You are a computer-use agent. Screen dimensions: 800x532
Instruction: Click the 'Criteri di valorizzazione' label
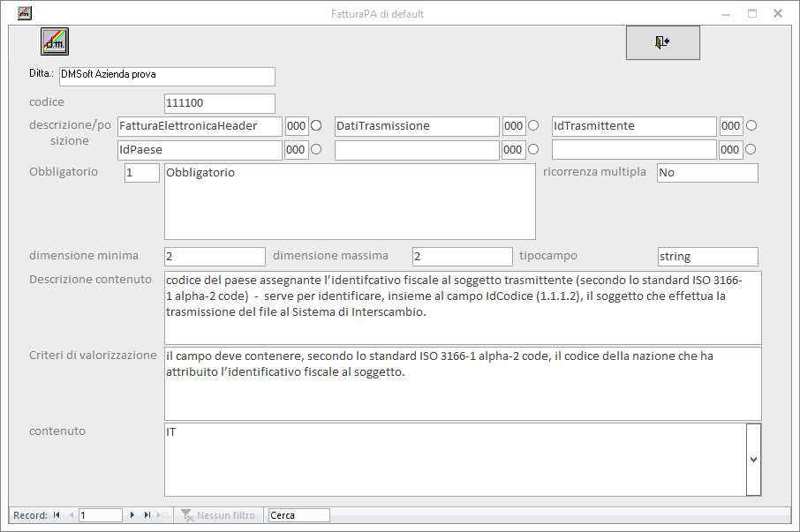pos(93,356)
